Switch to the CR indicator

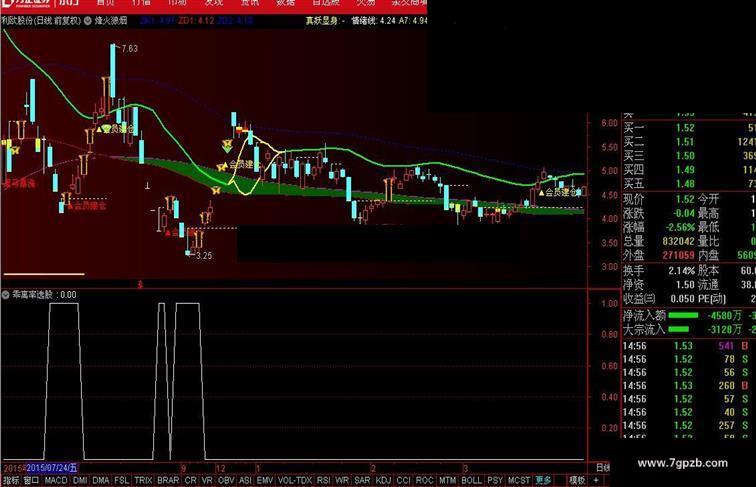coord(190,480)
